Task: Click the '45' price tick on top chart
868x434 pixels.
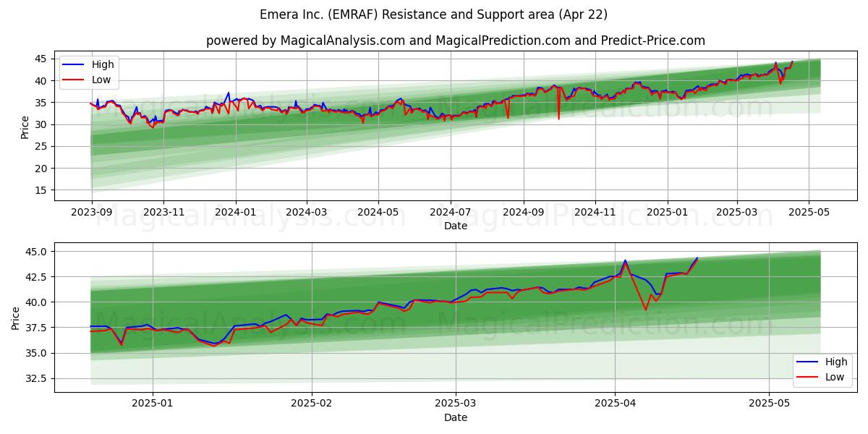Action: pyautogui.click(x=41, y=59)
